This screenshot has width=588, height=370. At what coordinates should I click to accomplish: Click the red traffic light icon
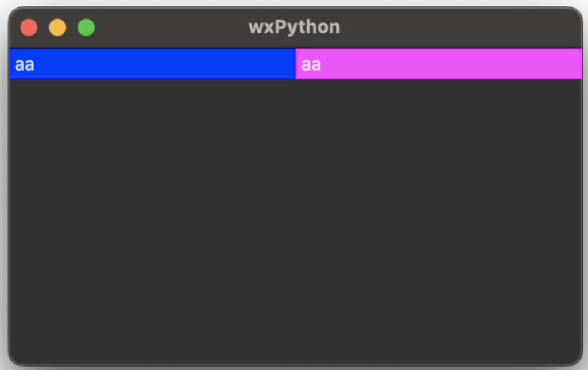[x=29, y=28]
